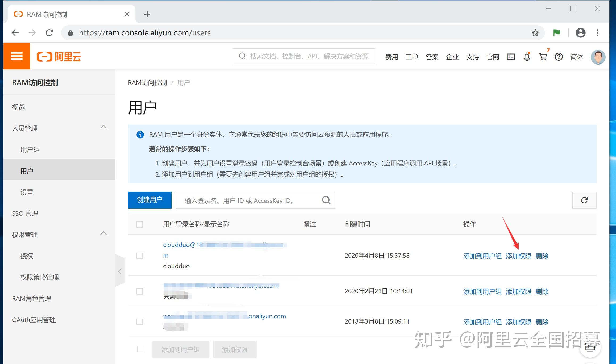The image size is (616, 364).
Task: Click 添加权限 for user clouduo
Action: pyautogui.click(x=518, y=256)
